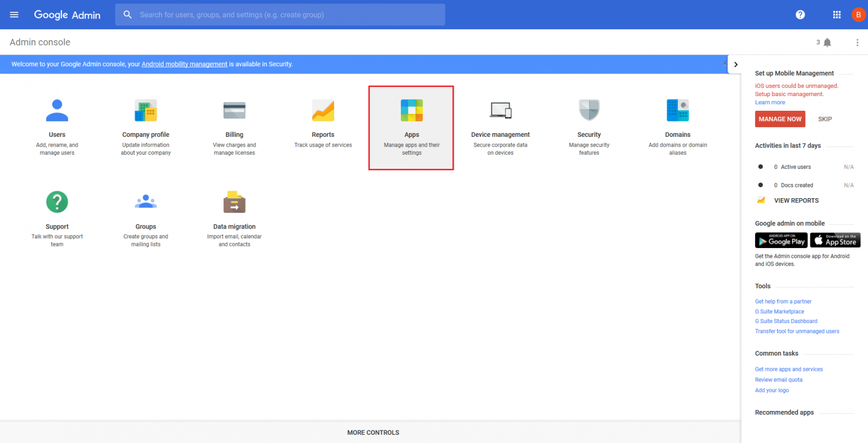Click the Add your logo link

[772, 390]
